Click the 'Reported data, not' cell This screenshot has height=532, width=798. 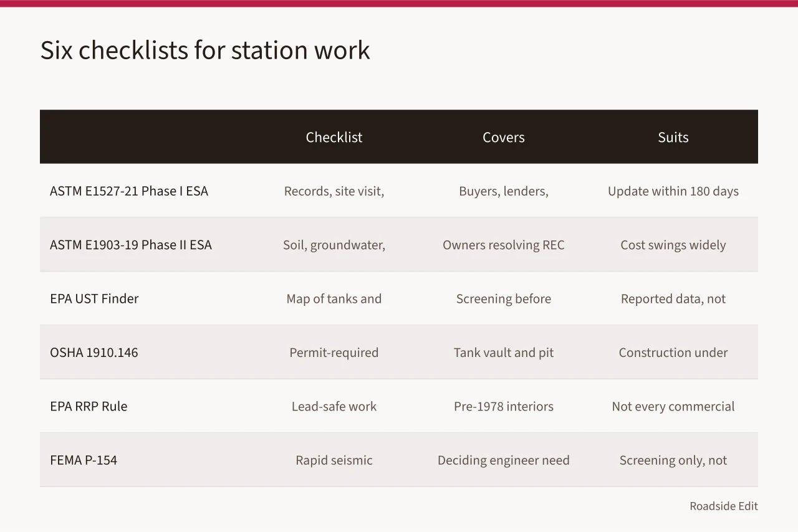tap(673, 298)
